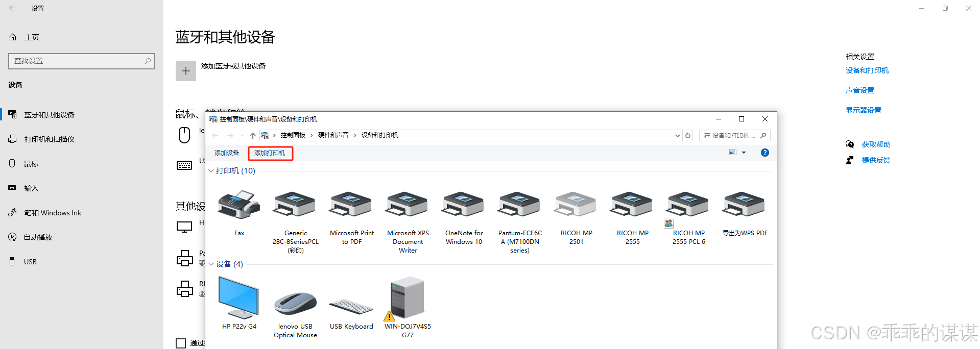
Task: Focus the 查找设置 search field
Action: [82, 61]
